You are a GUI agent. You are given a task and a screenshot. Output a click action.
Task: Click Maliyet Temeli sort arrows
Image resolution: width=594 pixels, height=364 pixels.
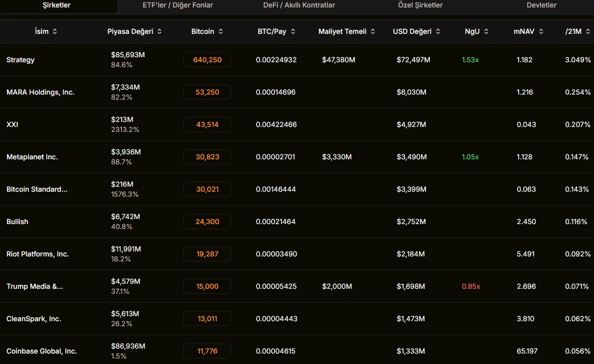373,31
